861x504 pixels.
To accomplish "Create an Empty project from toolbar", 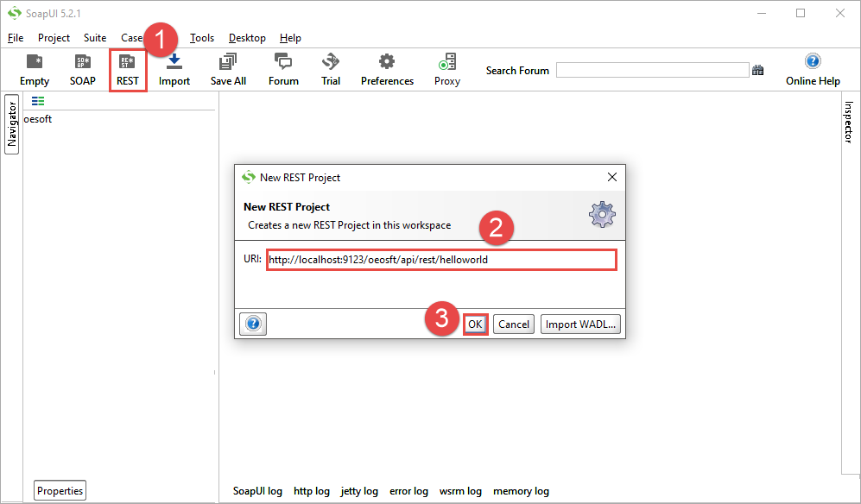I will (35, 70).
